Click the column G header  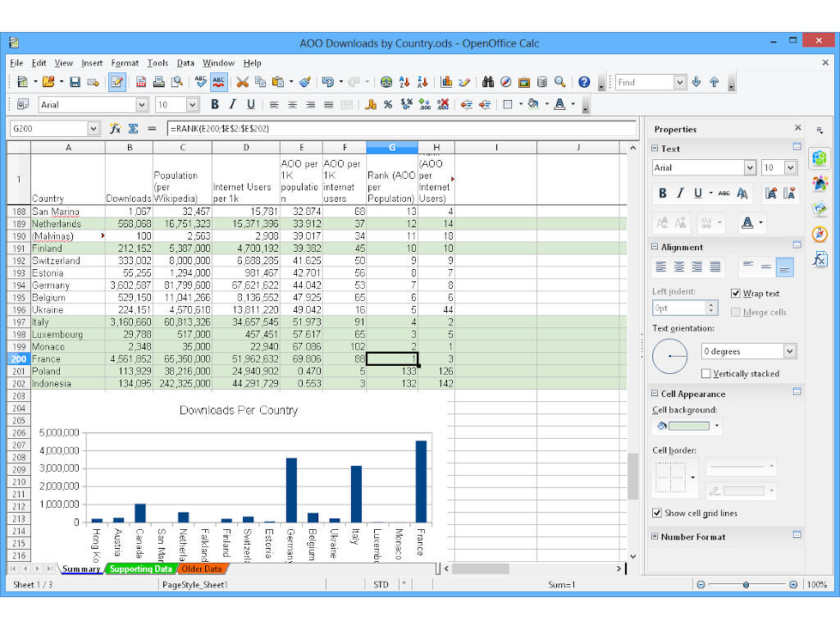tap(392, 148)
